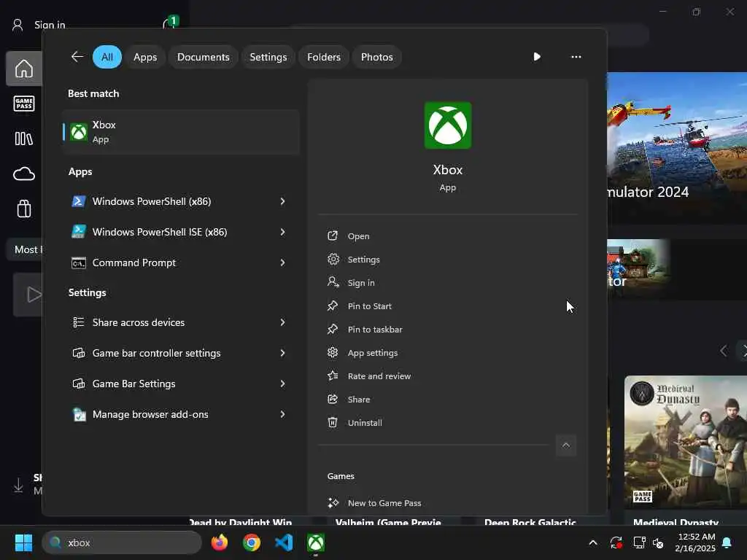
Task: Open My Library icon in Xbox sidebar
Action: 24,139
